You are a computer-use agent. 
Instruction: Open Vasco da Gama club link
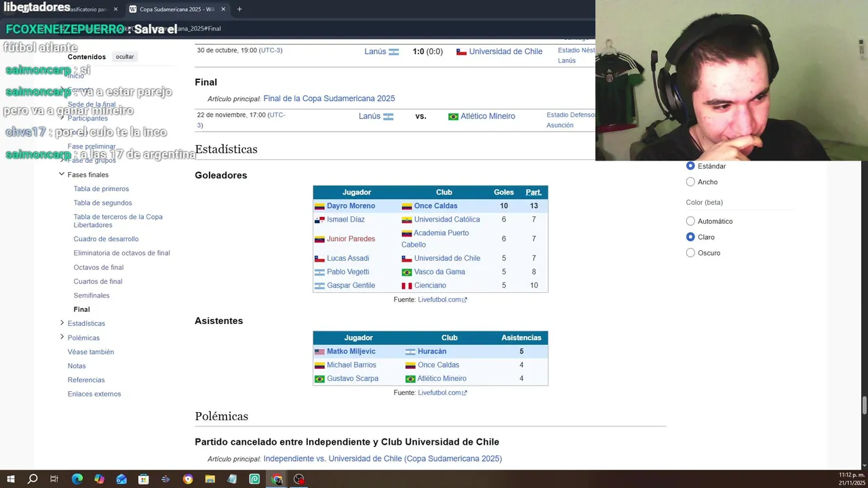click(439, 272)
